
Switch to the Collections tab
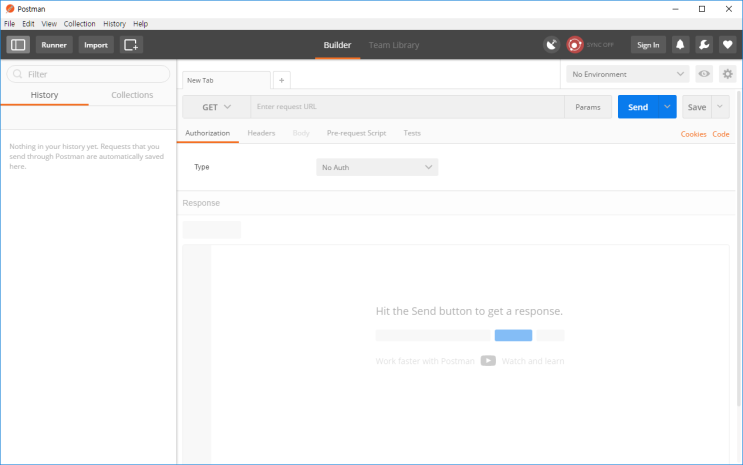132,95
